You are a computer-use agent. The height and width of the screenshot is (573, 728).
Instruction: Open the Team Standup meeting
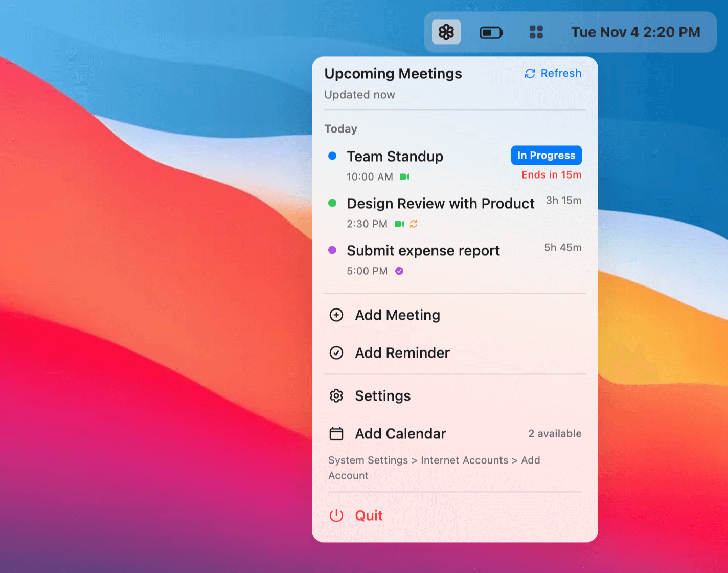coord(395,157)
